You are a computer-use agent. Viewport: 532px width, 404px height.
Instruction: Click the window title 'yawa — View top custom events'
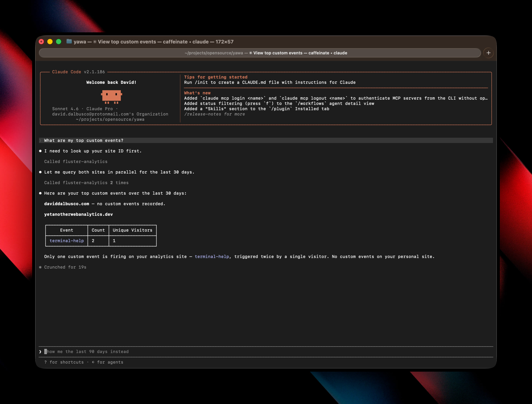tap(153, 42)
